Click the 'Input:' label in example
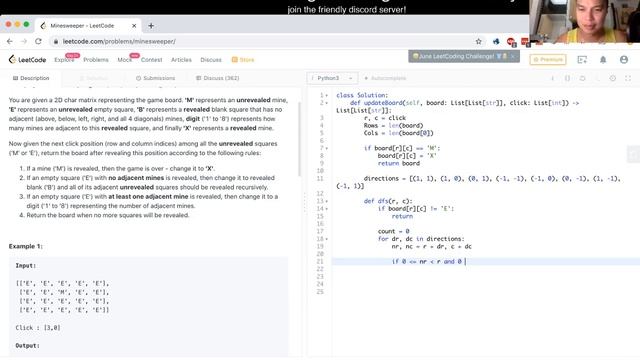This screenshot has width=640, height=360. (x=26, y=266)
